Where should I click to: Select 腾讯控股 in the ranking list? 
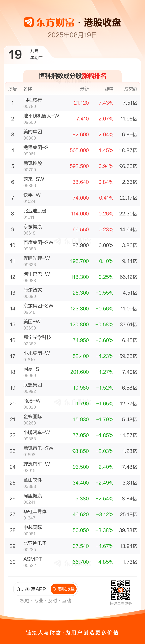click(32, 164)
